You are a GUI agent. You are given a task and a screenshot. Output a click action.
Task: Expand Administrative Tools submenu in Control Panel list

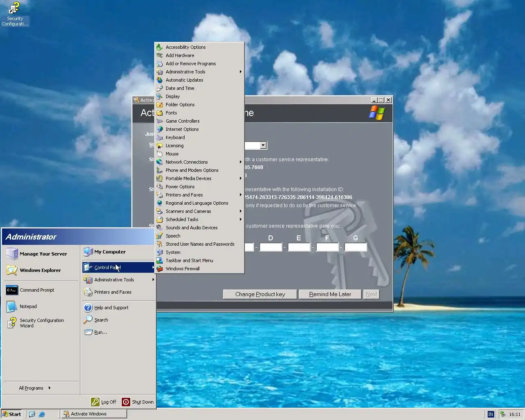(x=240, y=72)
